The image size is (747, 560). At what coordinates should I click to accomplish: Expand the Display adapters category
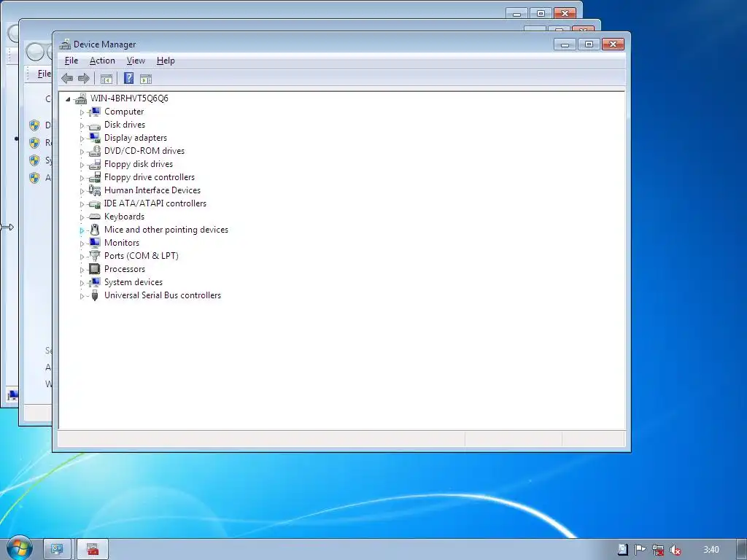[x=82, y=139]
